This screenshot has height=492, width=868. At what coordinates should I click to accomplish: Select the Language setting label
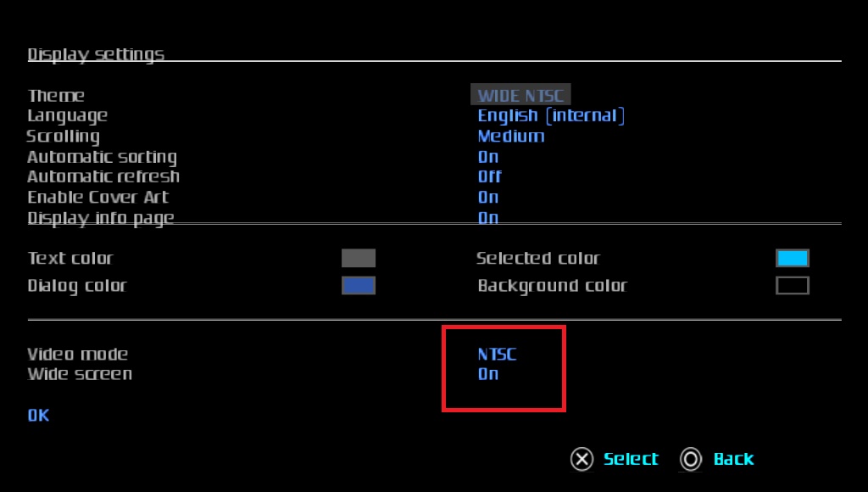pos(68,116)
